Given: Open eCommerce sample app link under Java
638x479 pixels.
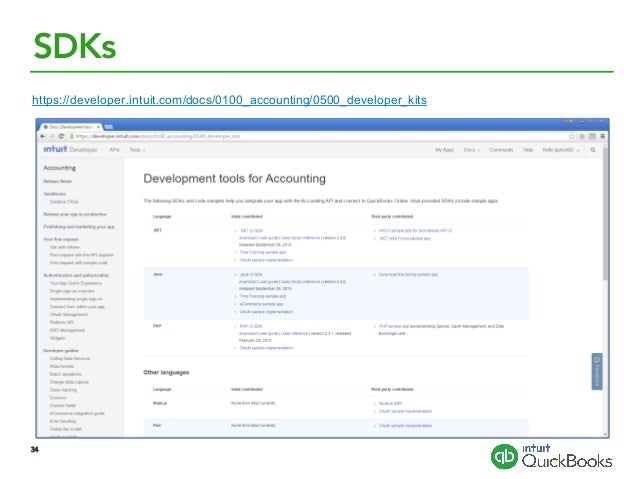Looking at the screenshot, I should pyautogui.click(x=261, y=304).
